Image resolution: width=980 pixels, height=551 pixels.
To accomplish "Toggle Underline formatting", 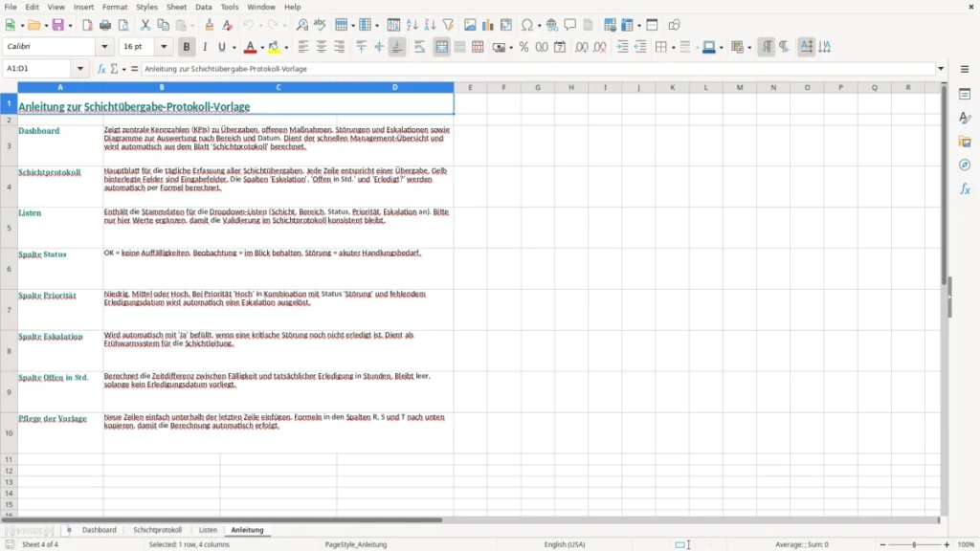I will (x=222, y=47).
